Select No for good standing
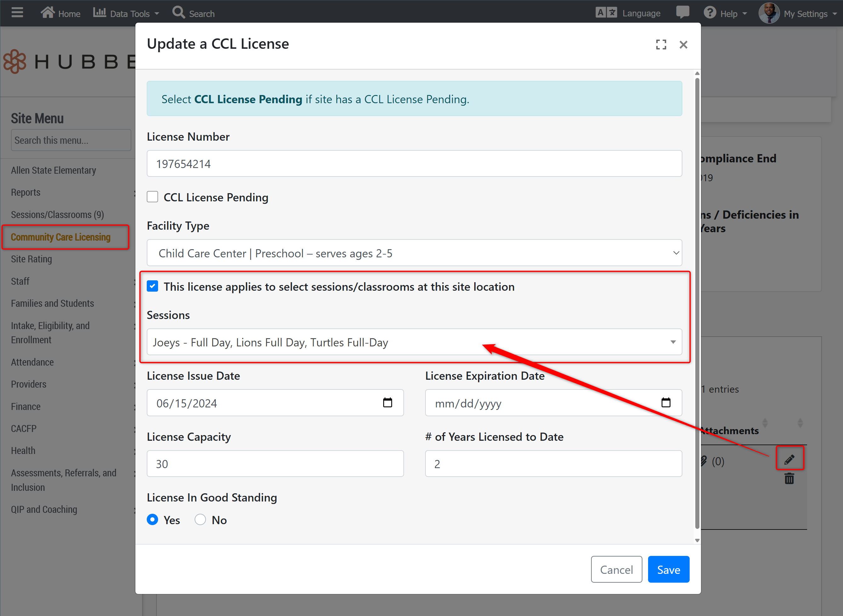This screenshot has height=616, width=843. pos(200,520)
